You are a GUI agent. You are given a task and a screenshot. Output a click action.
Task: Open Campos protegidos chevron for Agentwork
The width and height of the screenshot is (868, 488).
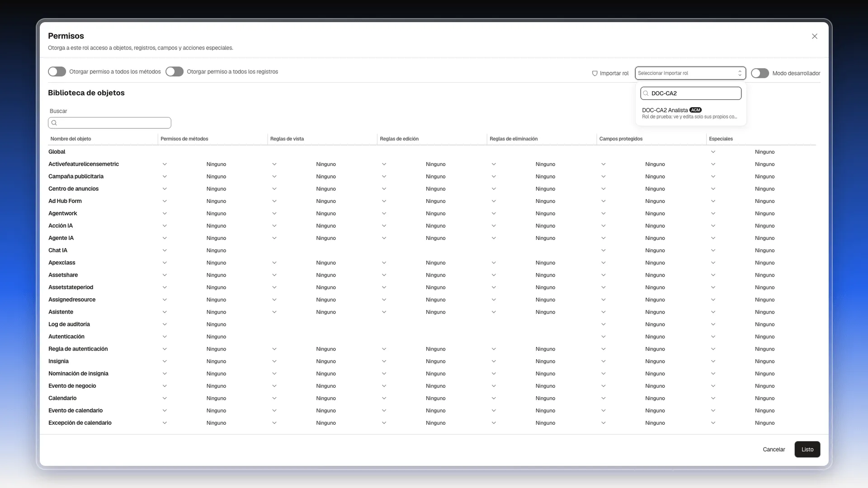pos(604,214)
